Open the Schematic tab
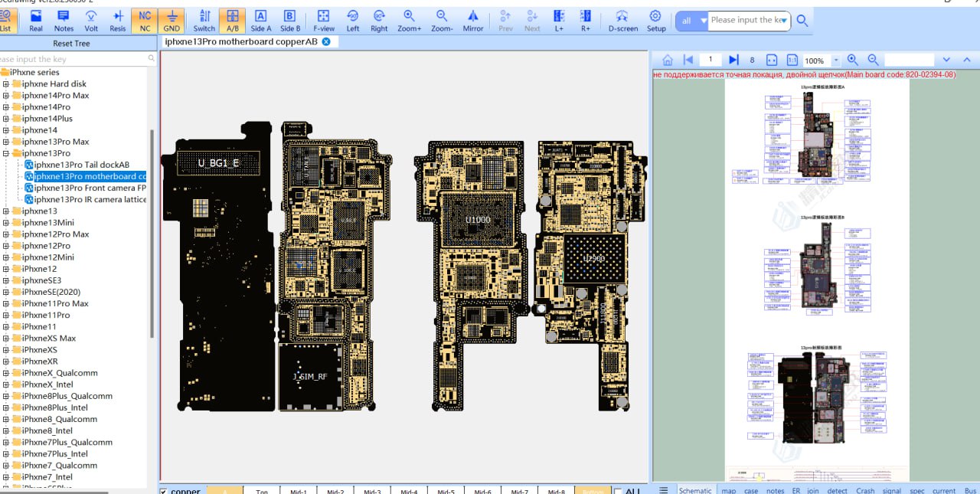Screen dimensions: 980x494 695,491
